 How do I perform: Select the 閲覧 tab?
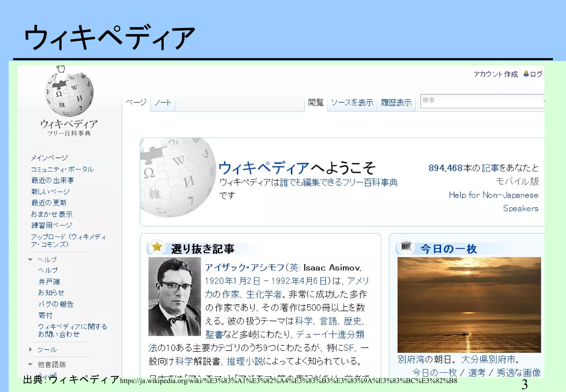pos(316,103)
